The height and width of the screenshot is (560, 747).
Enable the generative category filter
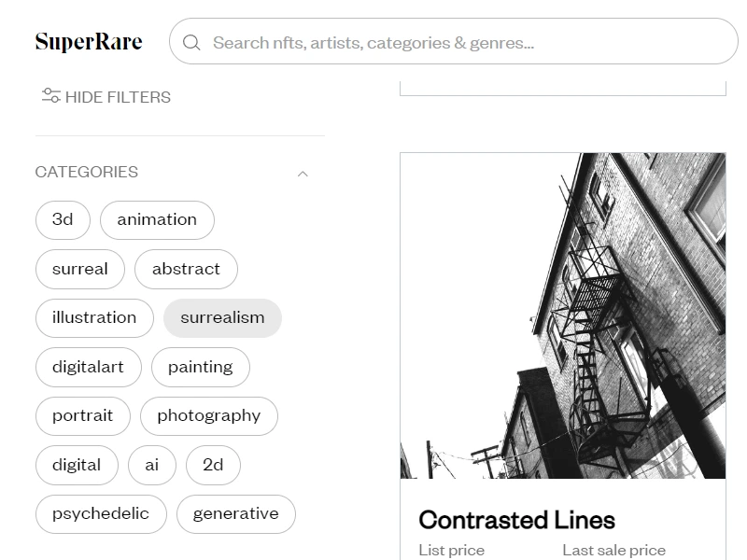click(x=236, y=514)
